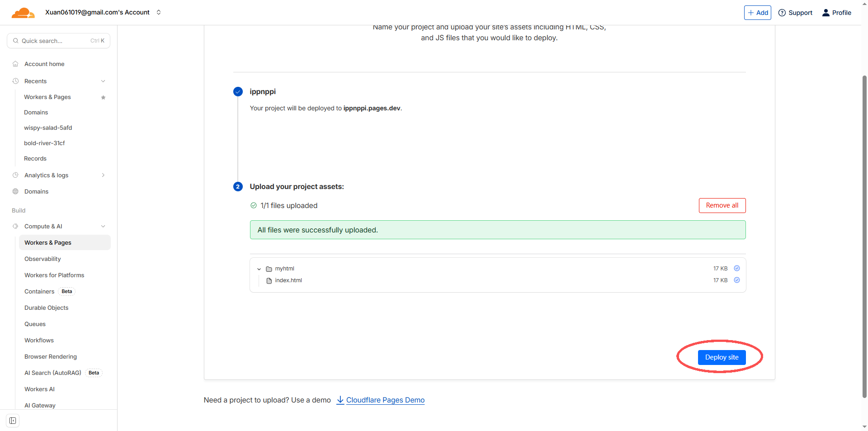Click the download arrow icon beside Pages Demo
This screenshot has width=868, height=431.
tap(340, 400)
